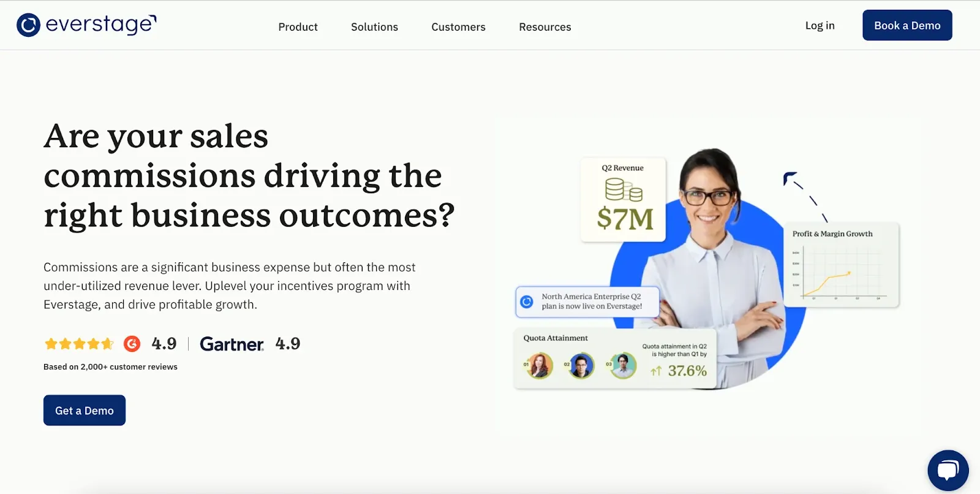Click the 'Quota Attainment' card title
This screenshot has height=494, width=980.
(x=556, y=338)
